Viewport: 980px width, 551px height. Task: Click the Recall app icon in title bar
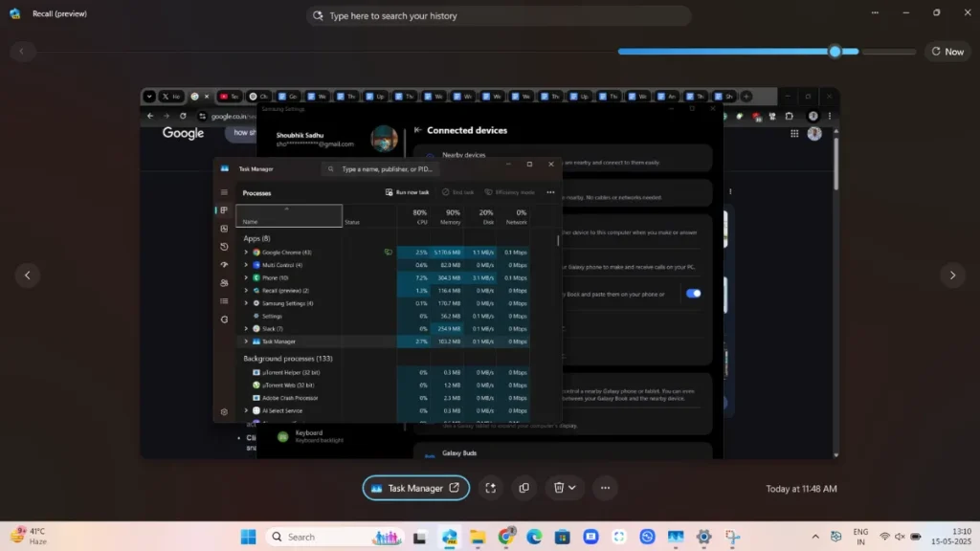(15, 13)
